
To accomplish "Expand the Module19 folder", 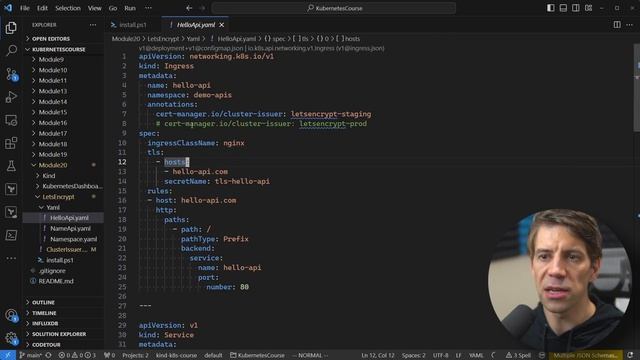I will pyautogui.click(x=53, y=154).
